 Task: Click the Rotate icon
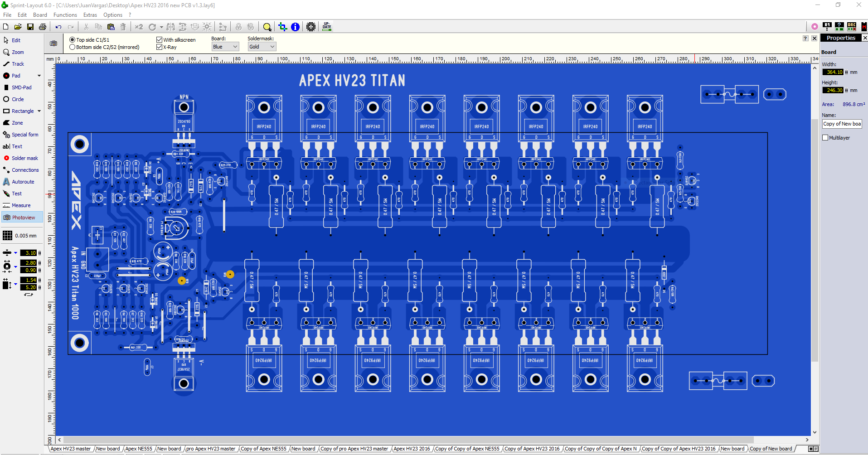coord(152,27)
